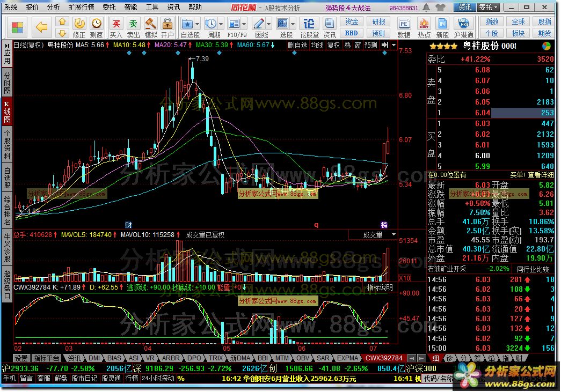This screenshot has height=392, width=561.
Task: Select the 细 detail mode button
Action: (436, 358)
